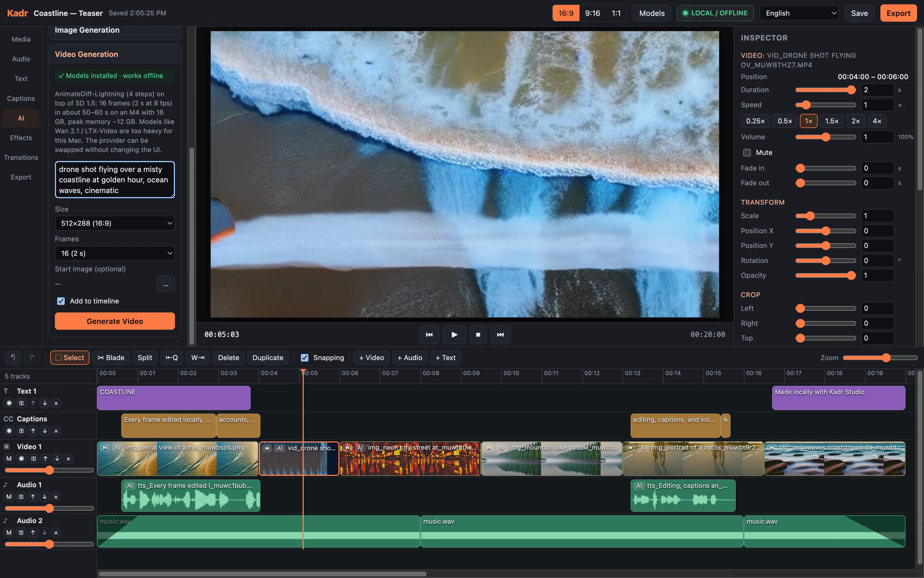Activate the Blade scissors tool

coord(111,357)
